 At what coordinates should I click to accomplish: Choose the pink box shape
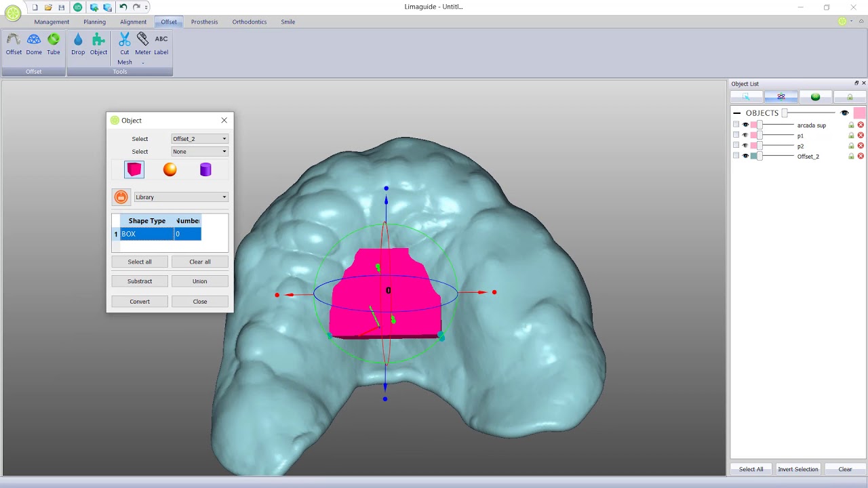[x=134, y=169]
